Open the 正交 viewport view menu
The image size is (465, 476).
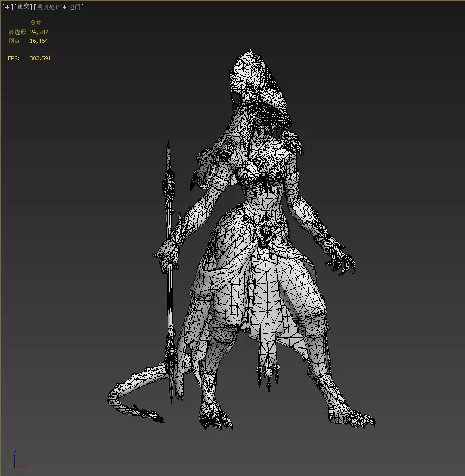coord(23,7)
